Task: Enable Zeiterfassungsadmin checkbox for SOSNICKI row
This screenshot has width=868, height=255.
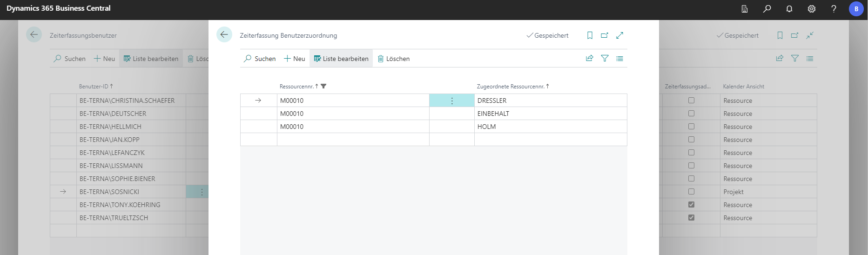Action: pyautogui.click(x=691, y=192)
